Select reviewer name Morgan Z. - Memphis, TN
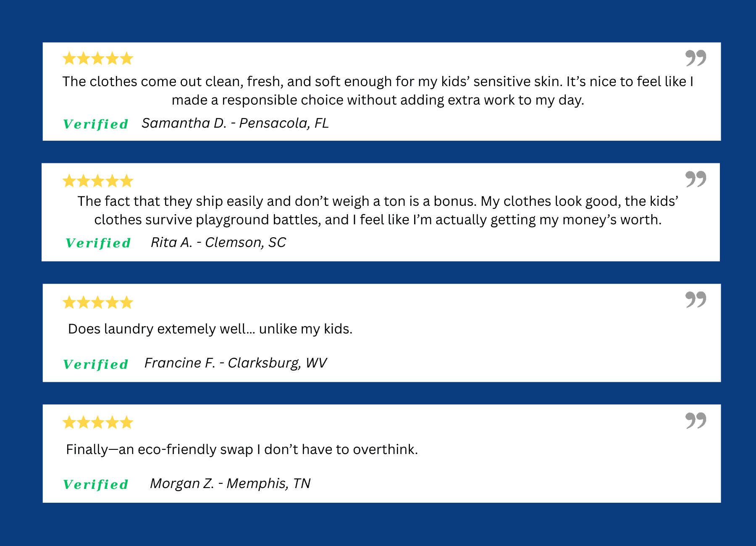756x546 pixels. 230,483
